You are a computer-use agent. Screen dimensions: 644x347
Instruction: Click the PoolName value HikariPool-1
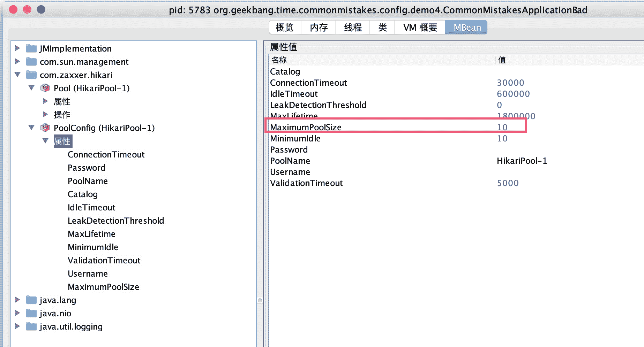pos(522,161)
